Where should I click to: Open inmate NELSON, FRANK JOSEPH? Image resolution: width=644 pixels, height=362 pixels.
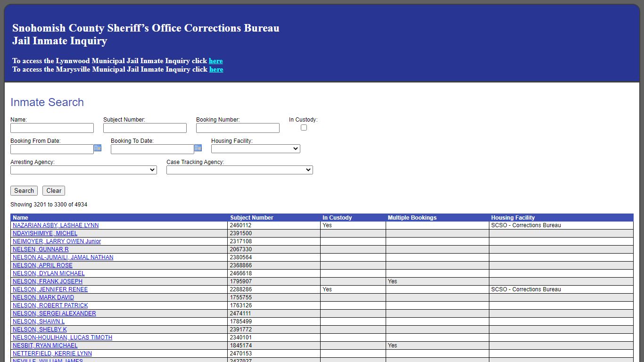coord(48,281)
